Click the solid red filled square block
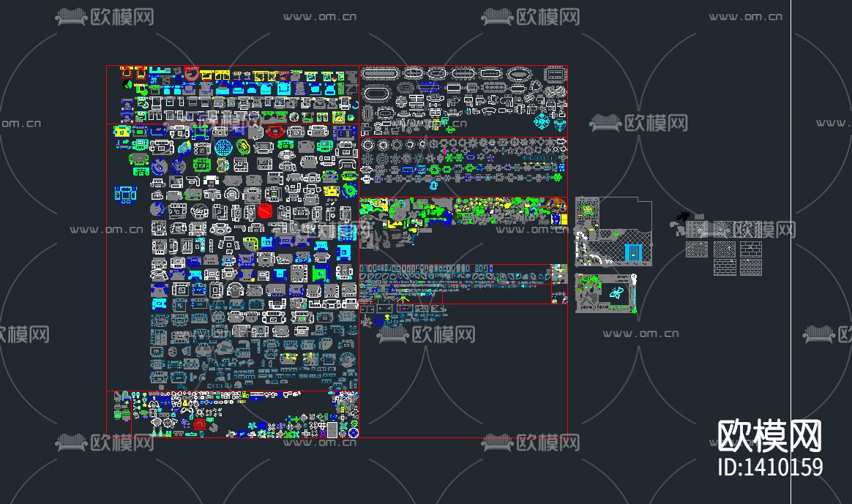The height and width of the screenshot is (504, 852). click(x=264, y=212)
